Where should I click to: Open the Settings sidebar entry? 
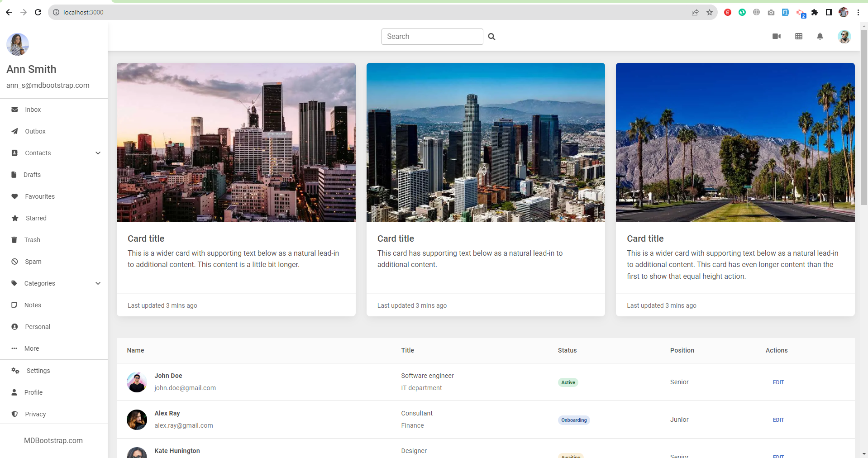tap(38, 370)
